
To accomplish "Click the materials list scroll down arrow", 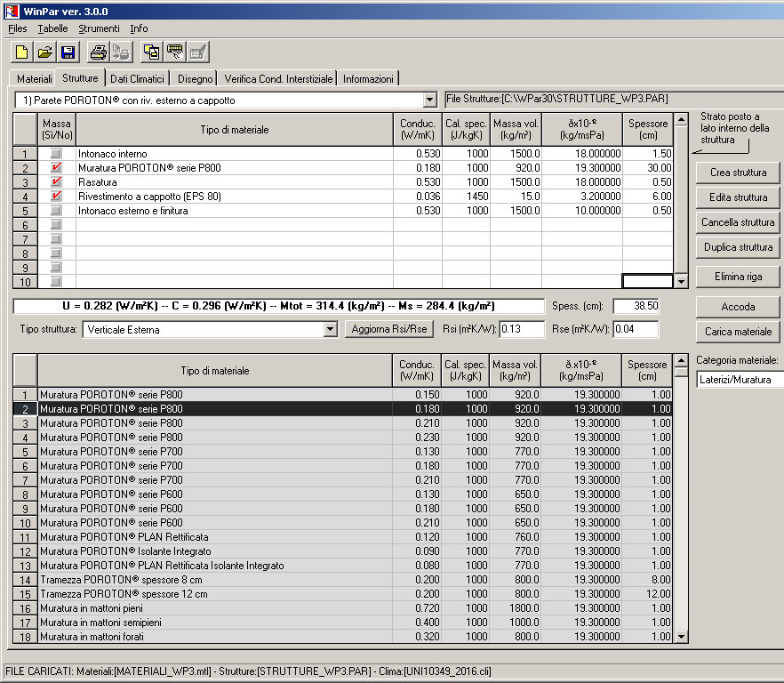I will [681, 637].
